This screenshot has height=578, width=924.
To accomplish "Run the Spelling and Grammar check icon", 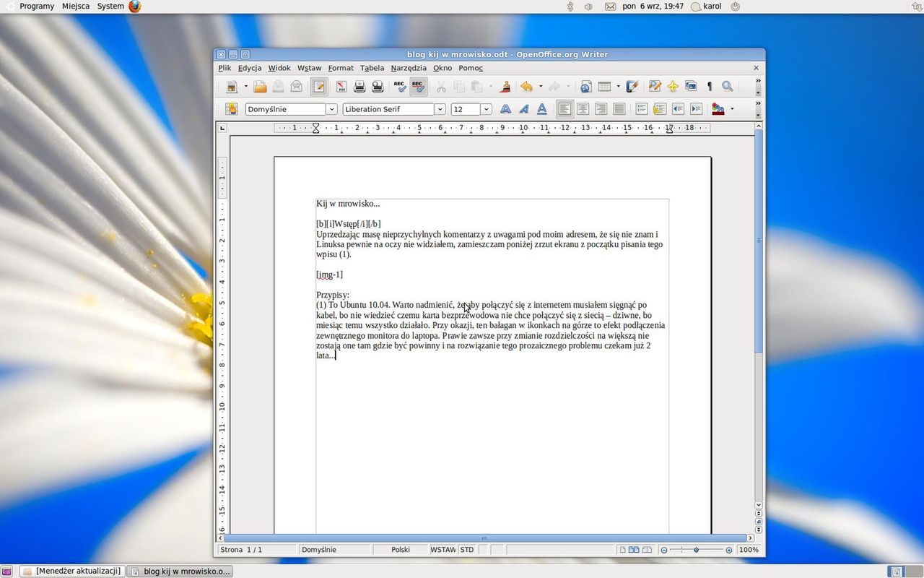I will tap(400, 87).
